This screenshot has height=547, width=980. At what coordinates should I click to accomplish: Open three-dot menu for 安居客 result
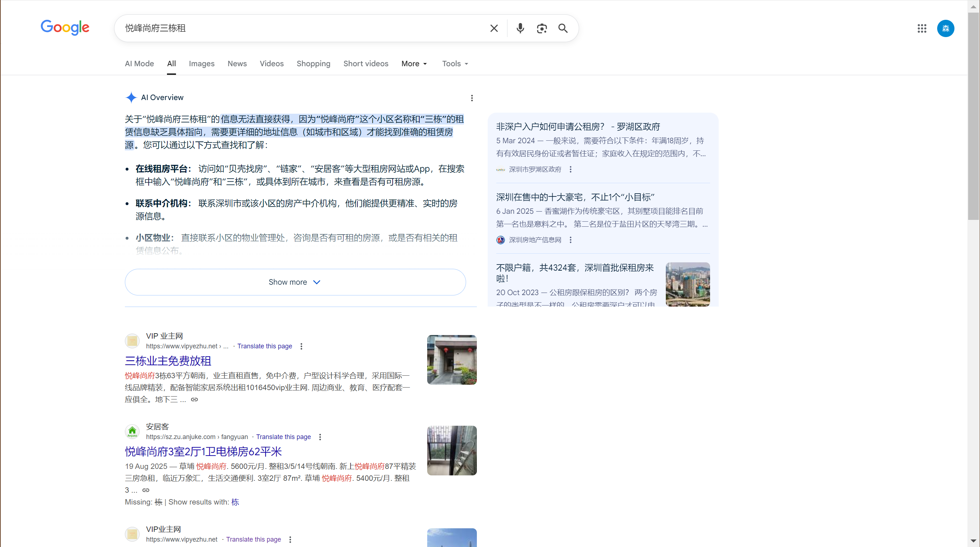320,437
